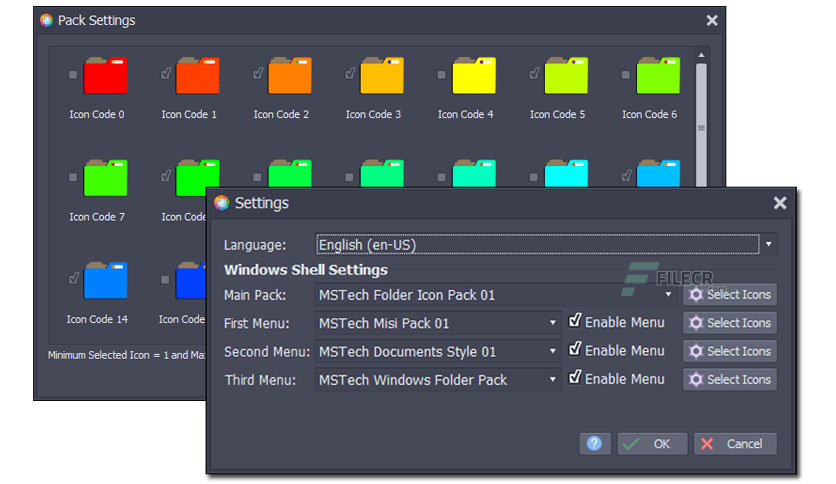Choose the sky-blue folder in second row
Viewport: 836px width, 484px height.
tap(658, 173)
